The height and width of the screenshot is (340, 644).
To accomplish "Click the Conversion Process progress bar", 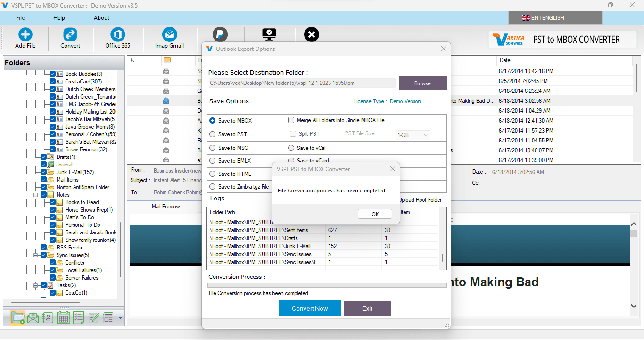I will (x=327, y=285).
